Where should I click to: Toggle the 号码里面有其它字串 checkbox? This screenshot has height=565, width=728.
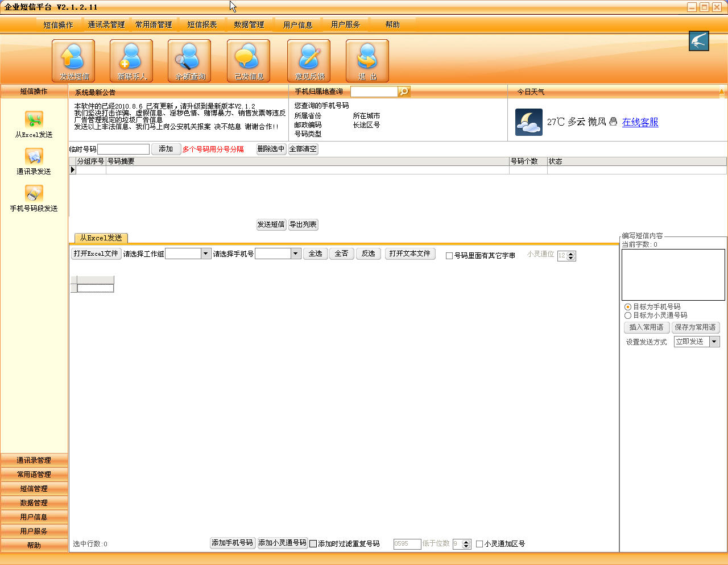(x=449, y=256)
